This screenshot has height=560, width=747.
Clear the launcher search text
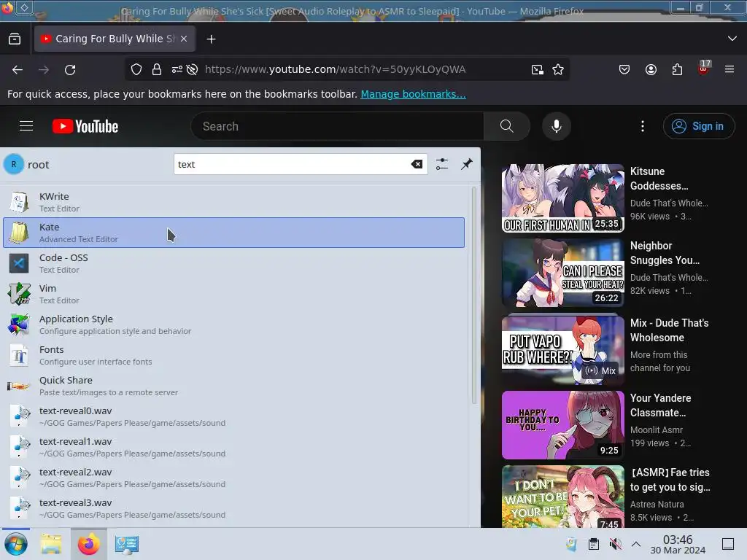[417, 164]
